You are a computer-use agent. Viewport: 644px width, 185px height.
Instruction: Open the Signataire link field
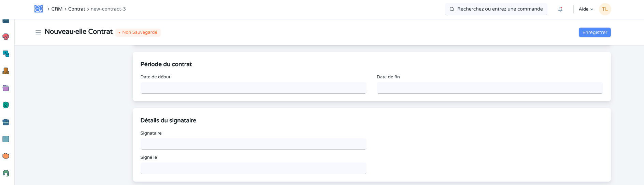pyautogui.click(x=253, y=144)
